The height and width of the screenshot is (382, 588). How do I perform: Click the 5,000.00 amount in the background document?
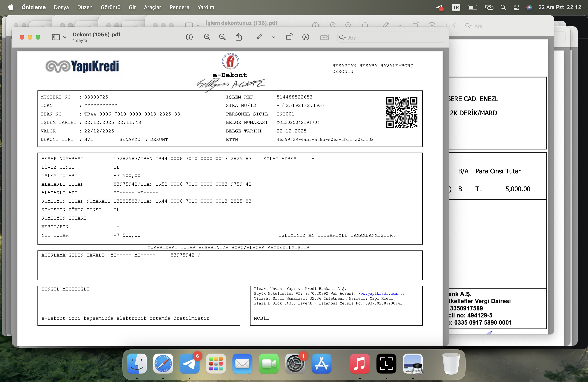click(x=518, y=189)
